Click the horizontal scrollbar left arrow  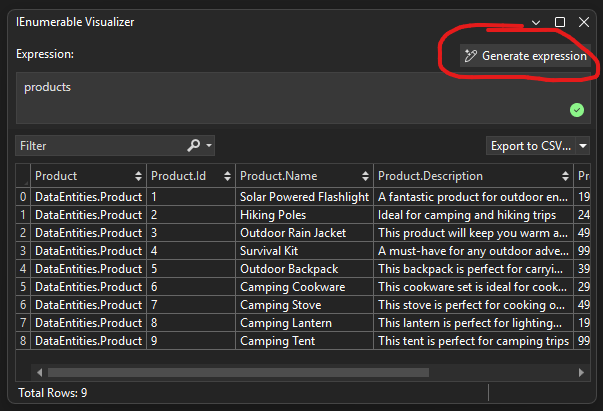[39, 372]
